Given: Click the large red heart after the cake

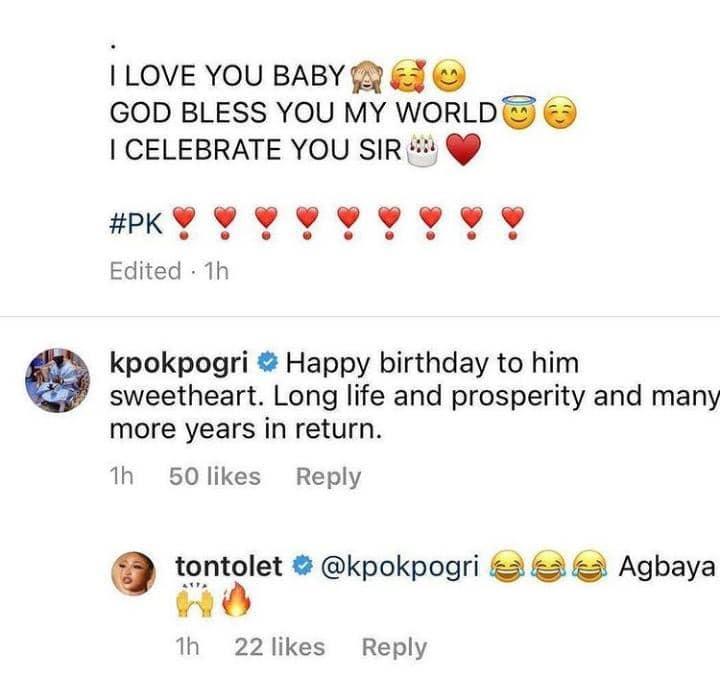Looking at the screenshot, I should click(462, 152).
